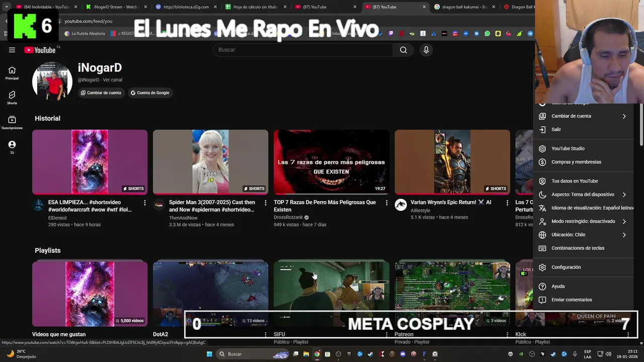Screen dimensions: 644x362
Task: Click the Windows taskbar Buscar box
Action: (253, 354)
